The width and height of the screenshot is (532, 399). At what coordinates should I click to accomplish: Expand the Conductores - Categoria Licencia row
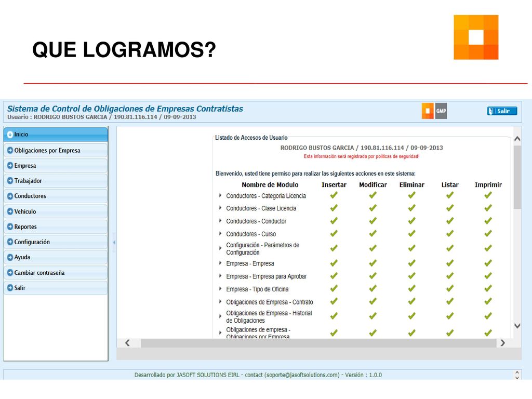pos(220,195)
